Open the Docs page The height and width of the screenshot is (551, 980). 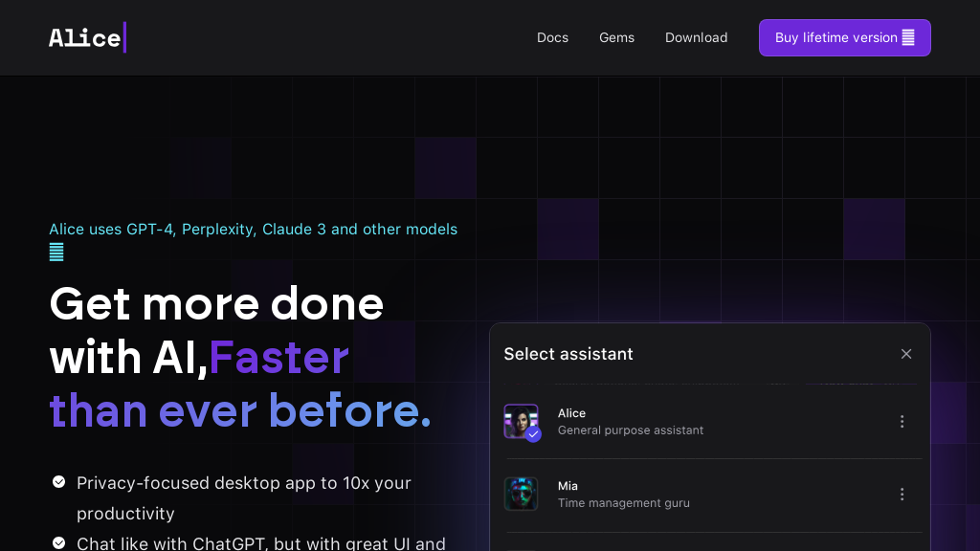coord(552,37)
